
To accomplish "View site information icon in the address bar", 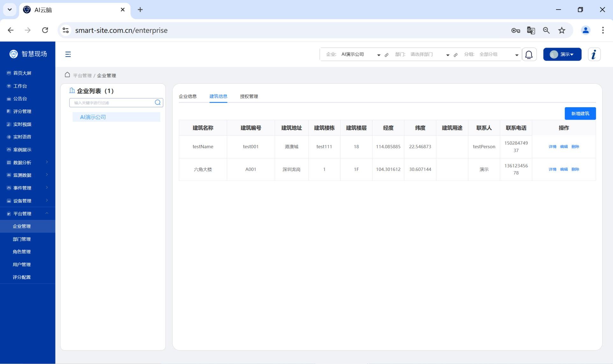I will (66, 30).
